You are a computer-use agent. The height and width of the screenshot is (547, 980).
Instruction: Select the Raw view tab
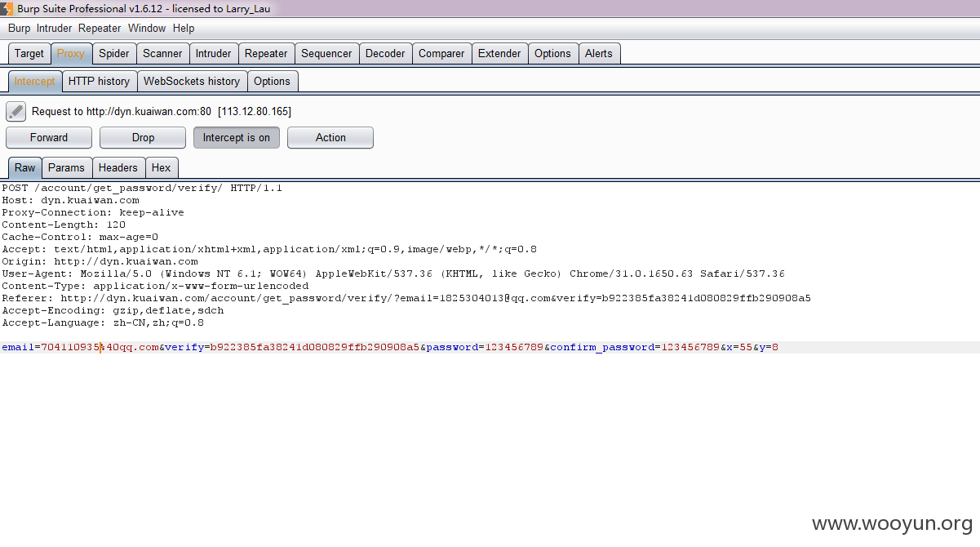coord(25,168)
